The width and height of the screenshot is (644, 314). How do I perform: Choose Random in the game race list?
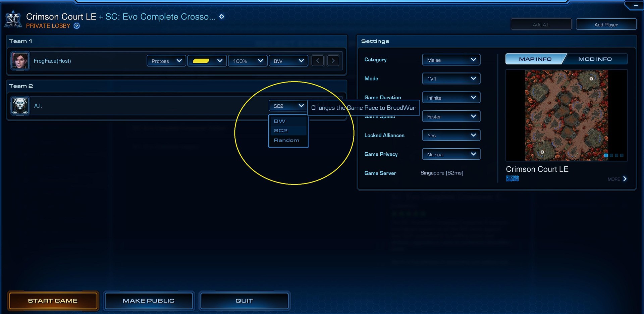point(286,140)
